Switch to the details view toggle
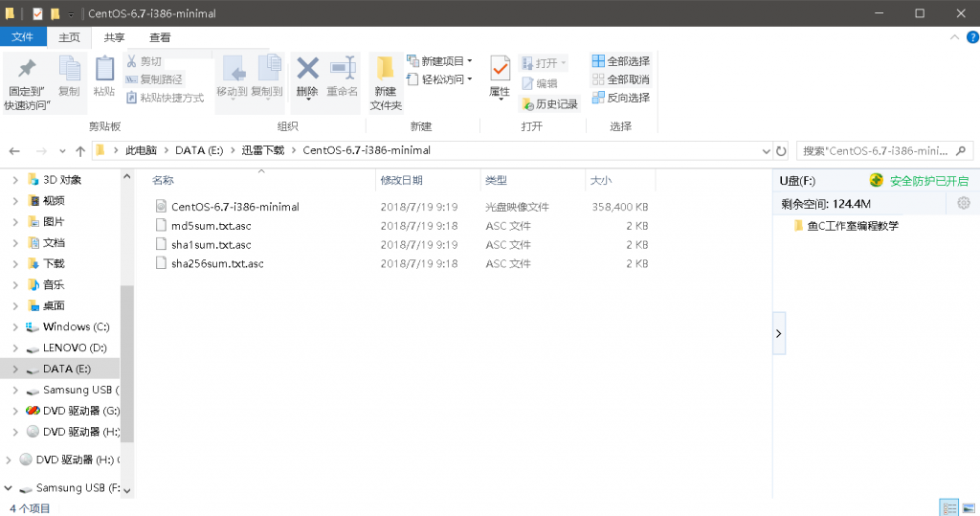980x516 pixels. click(x=948, y=507)
